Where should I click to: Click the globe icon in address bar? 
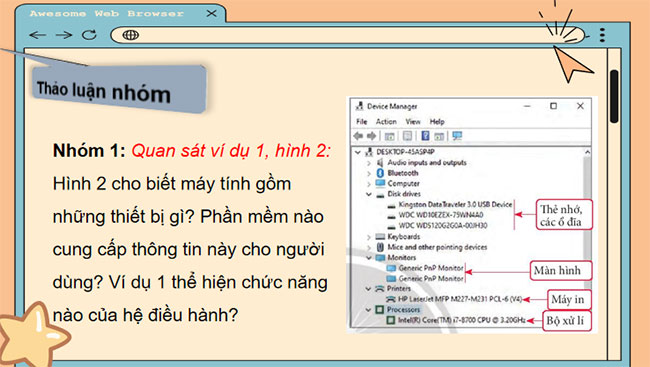click(x=131, y=35)
